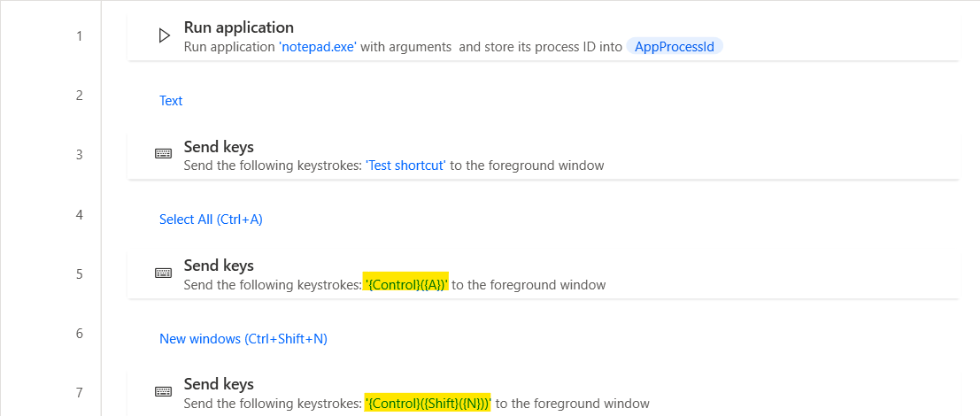Click keyboard icon for the Control+Shift+N Send keys action
Viewport: 980px width, 416px height.
coord(164,392)
